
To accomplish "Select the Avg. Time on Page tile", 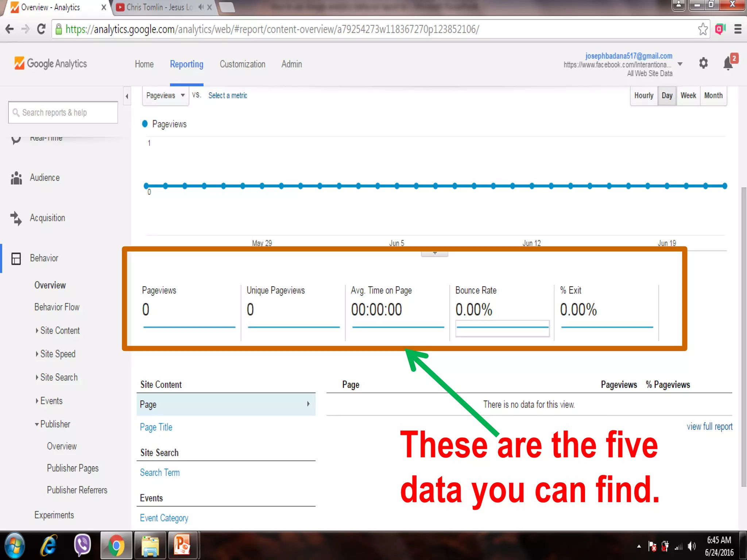I will point(398,312).
